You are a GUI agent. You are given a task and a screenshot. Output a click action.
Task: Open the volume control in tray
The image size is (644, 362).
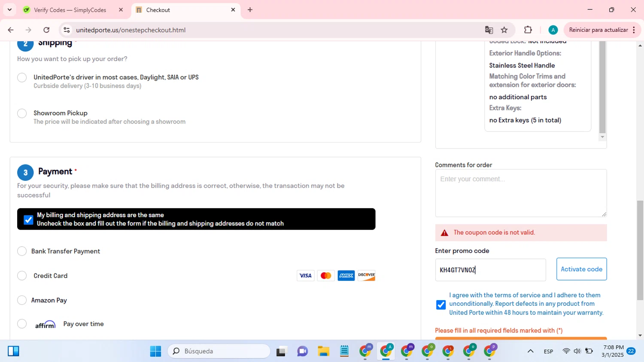[577, 351]
